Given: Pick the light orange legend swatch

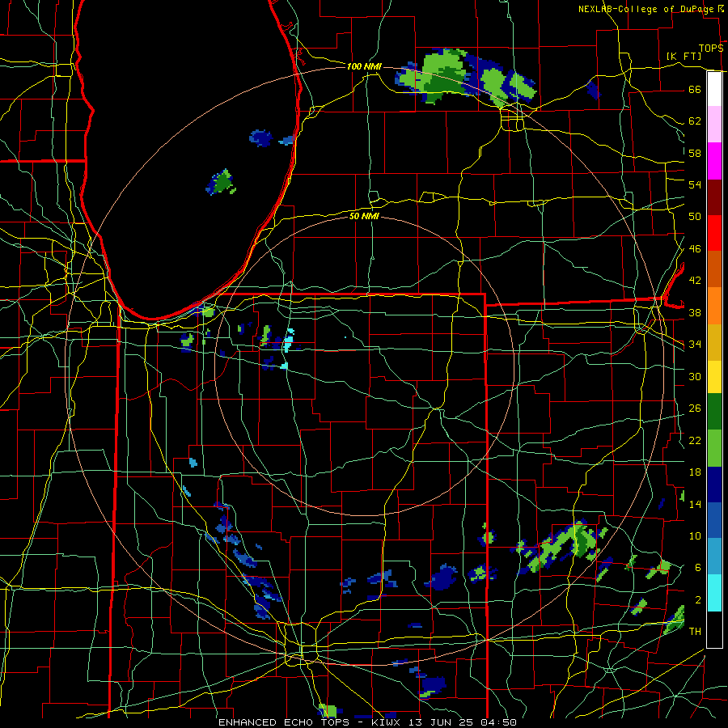Looking at the screenshot, I should click(714, 305).
